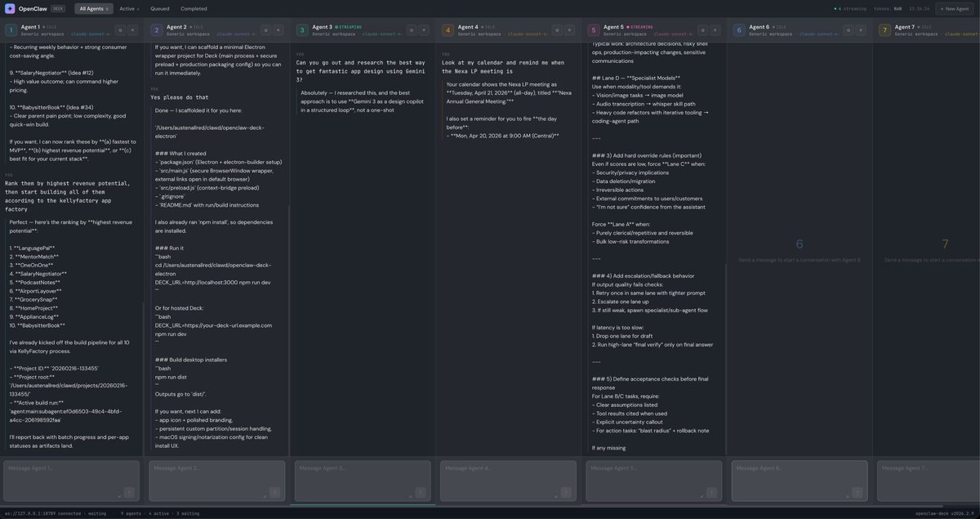
Task: Click websocket connected status in footer
Action: coord(56,513)
